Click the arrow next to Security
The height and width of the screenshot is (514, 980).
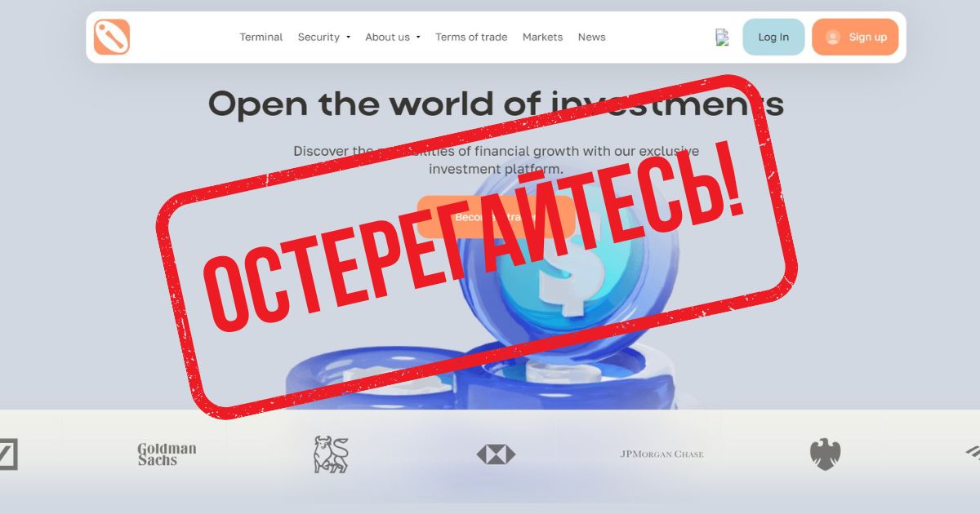coord(348,38)
